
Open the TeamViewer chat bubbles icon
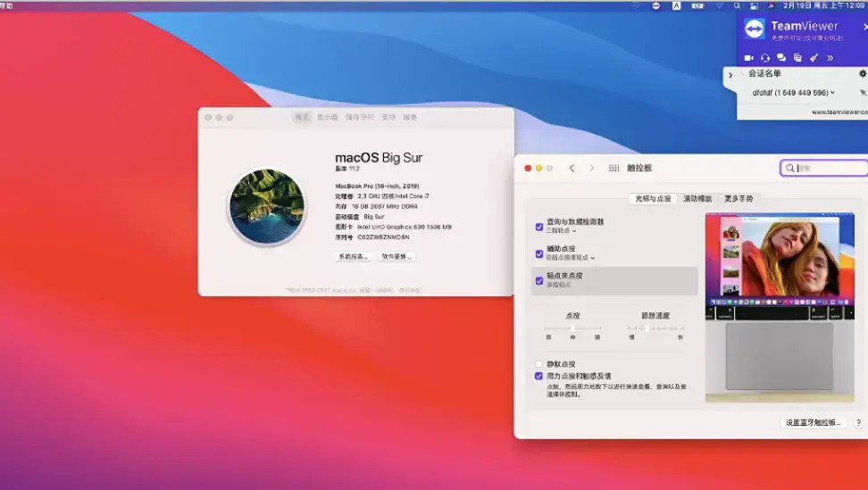tap(781, 57)
